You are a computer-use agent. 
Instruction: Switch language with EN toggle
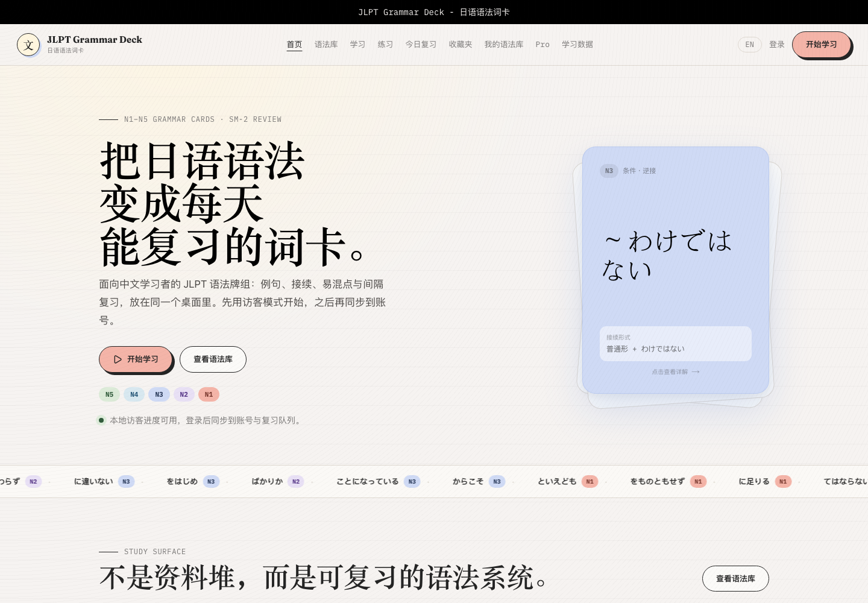coord(750,45)
